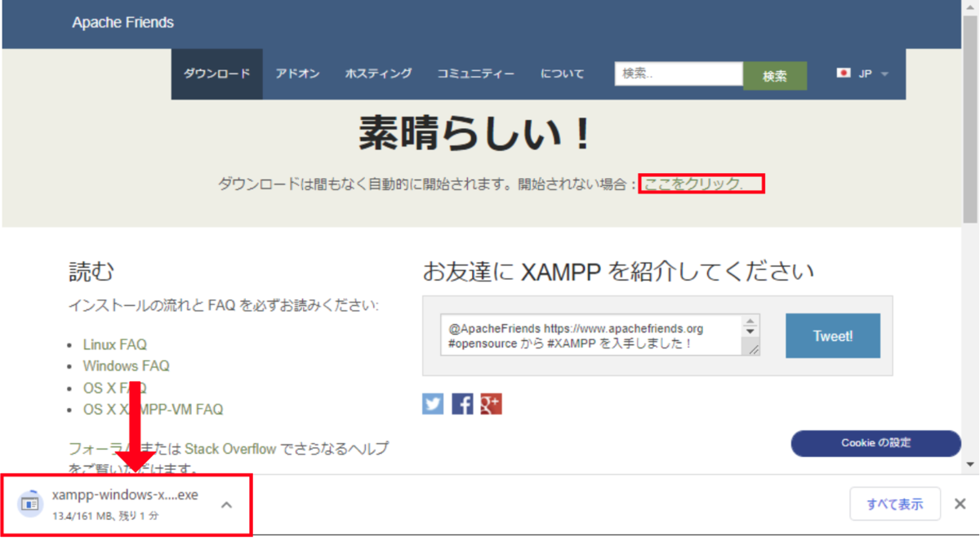Share on Twitter via bird icon
The height and width of the screenshot is (541, 980).
pos(433,403)
